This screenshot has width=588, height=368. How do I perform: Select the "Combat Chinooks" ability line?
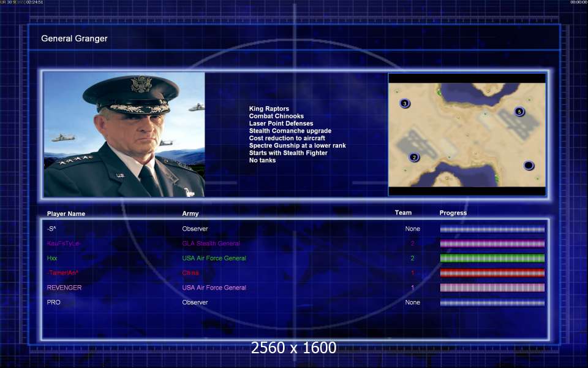point(276,116)
